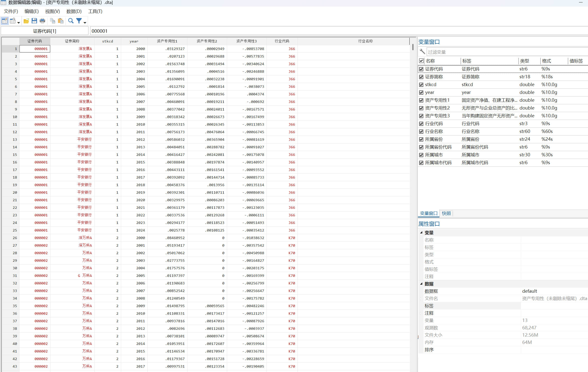Open the 数据(D) menu

point(74,11)
